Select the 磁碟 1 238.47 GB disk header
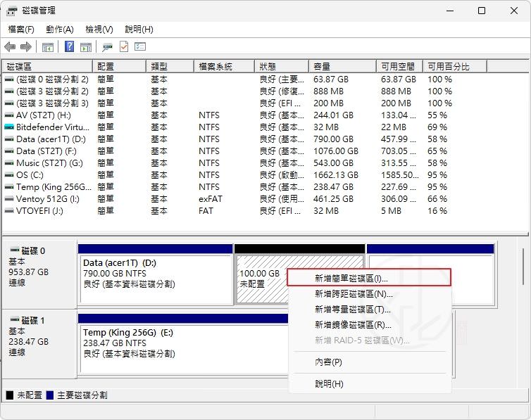 point(39,343)
